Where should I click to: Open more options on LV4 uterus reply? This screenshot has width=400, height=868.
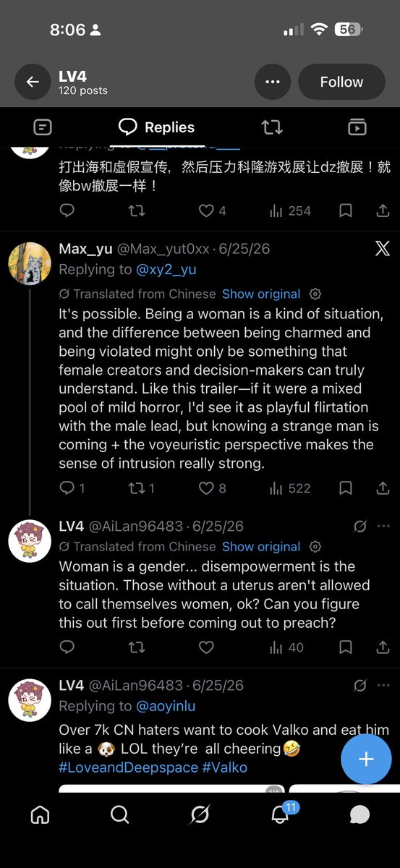pos(383,526)
